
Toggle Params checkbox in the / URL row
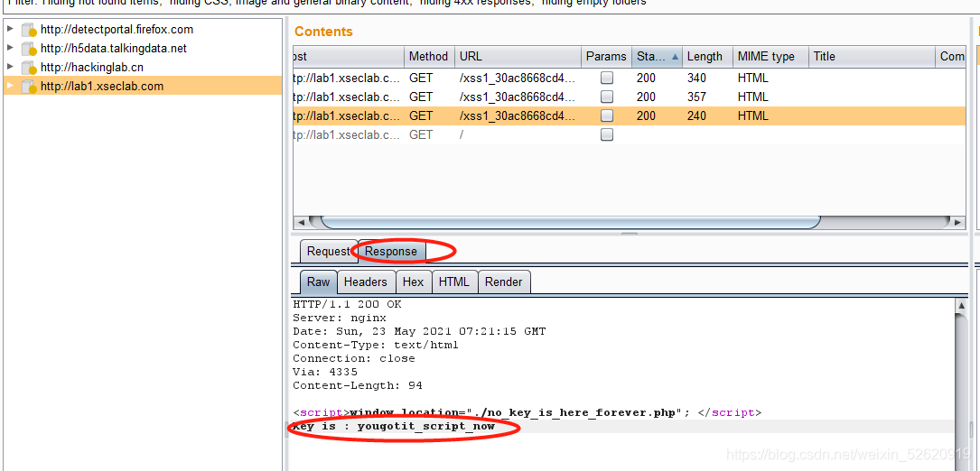(606, 134)
